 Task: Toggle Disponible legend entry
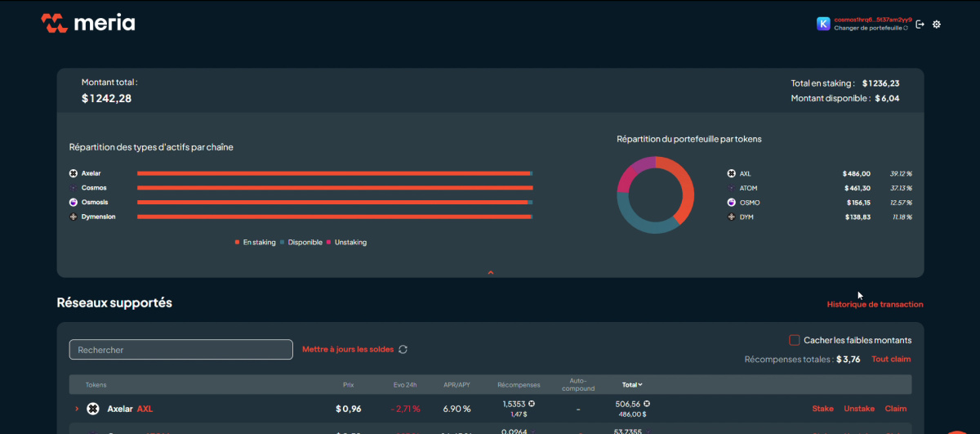301,242
